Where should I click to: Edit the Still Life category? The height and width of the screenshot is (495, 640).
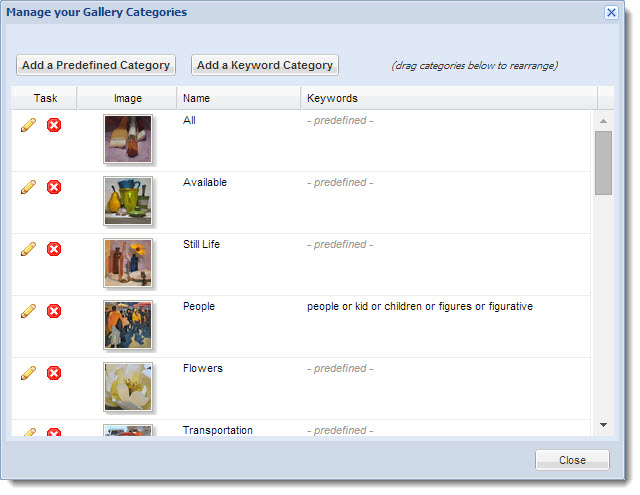(28, 249)
